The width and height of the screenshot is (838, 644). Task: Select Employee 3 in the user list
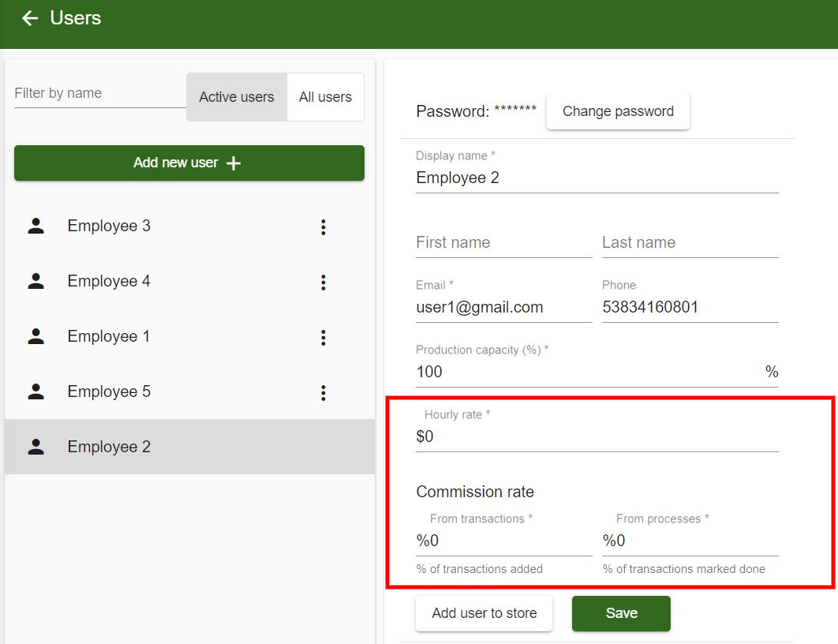point(189,226)
